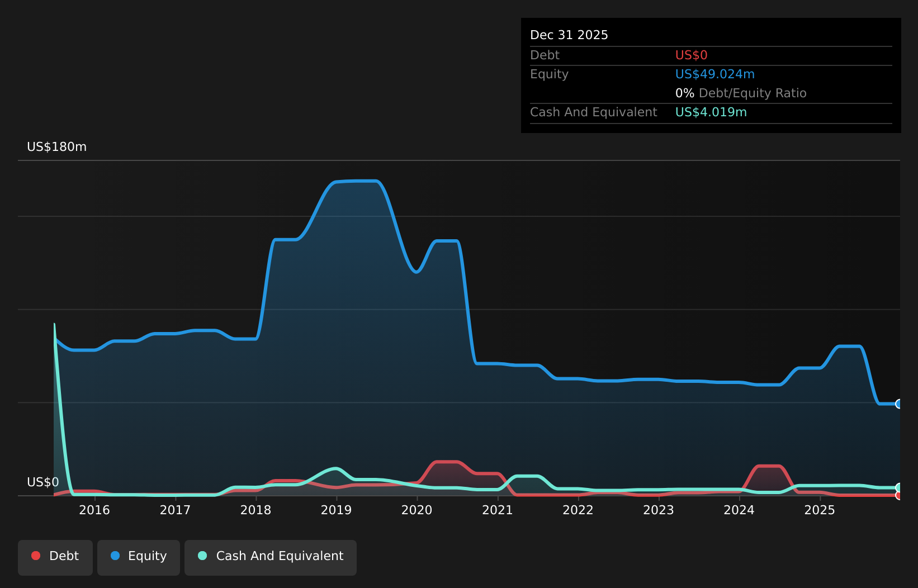The width and height of the screenshot is (918, 588).
Task: Click the US$0 y-axis label
Action: pyautogui.click(x=42, y=482)
